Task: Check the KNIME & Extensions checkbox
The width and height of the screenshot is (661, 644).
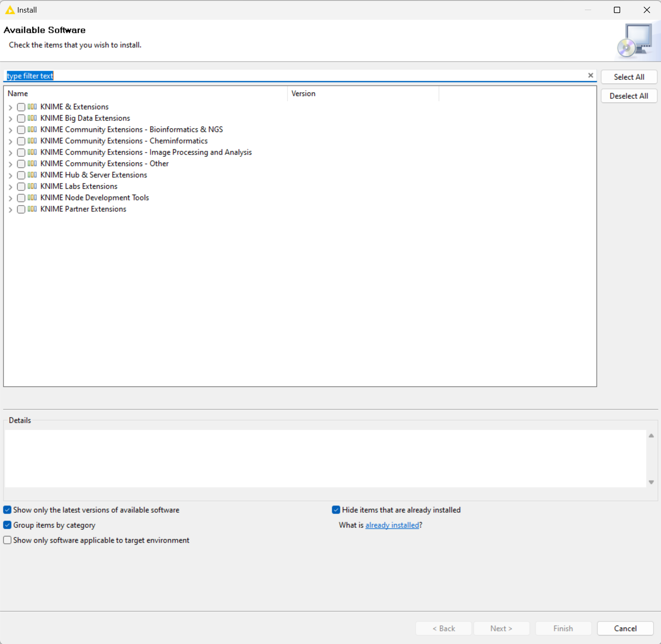Action: (x=21, y=107)
